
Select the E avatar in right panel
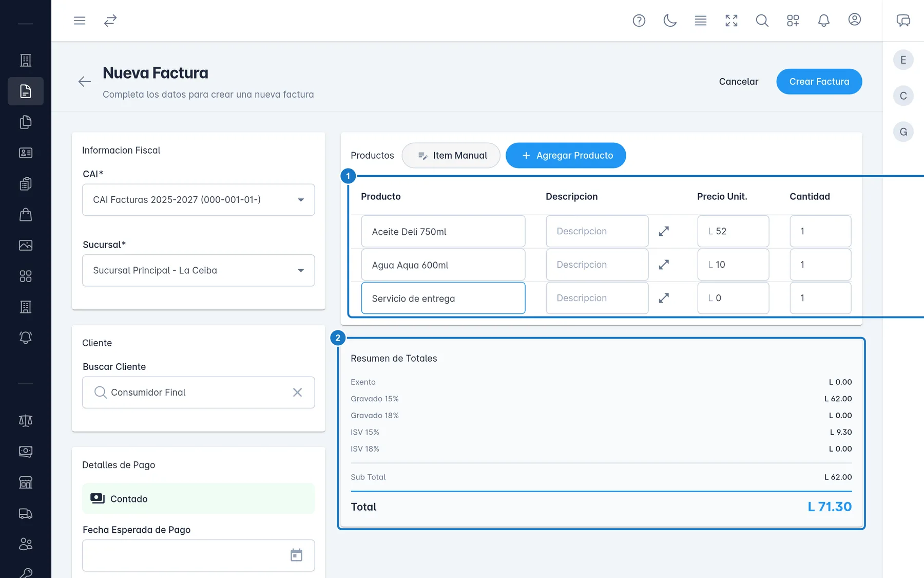pos(903,60)
